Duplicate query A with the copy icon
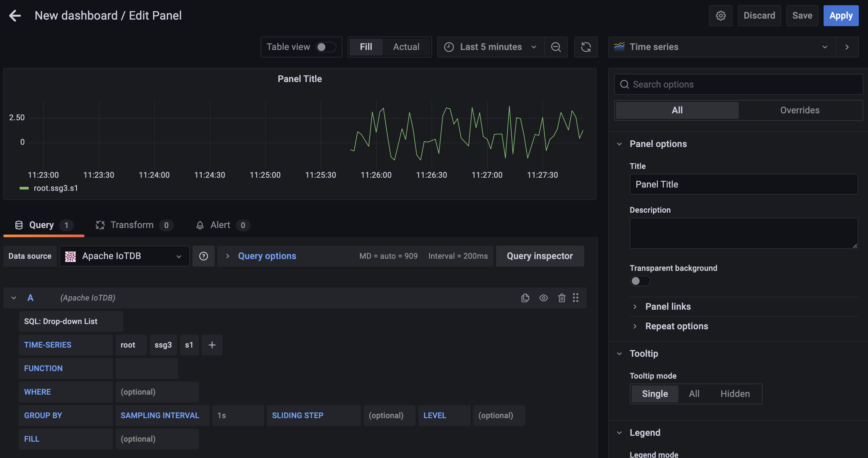Screen dimensions: 868x458 pyautogui.click(x=525, y=298)
